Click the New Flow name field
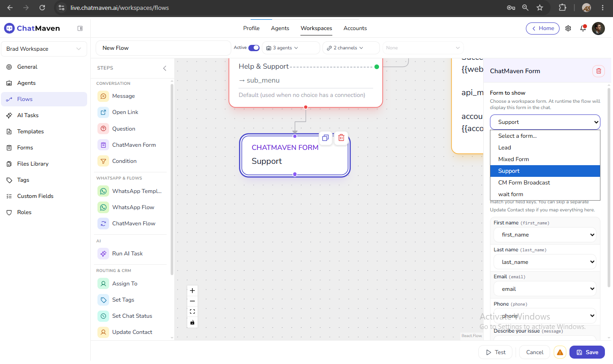Image resolution: width=613 pixels, height=364 pixels. coord(163,48)
